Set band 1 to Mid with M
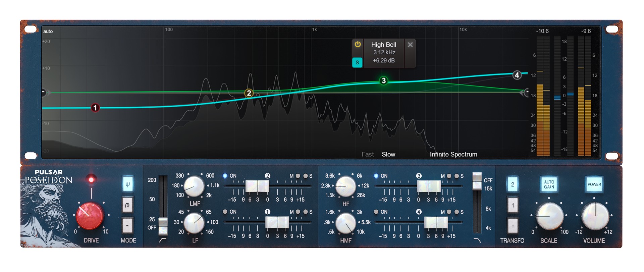644x272 pixels. (x=298, y=212)
